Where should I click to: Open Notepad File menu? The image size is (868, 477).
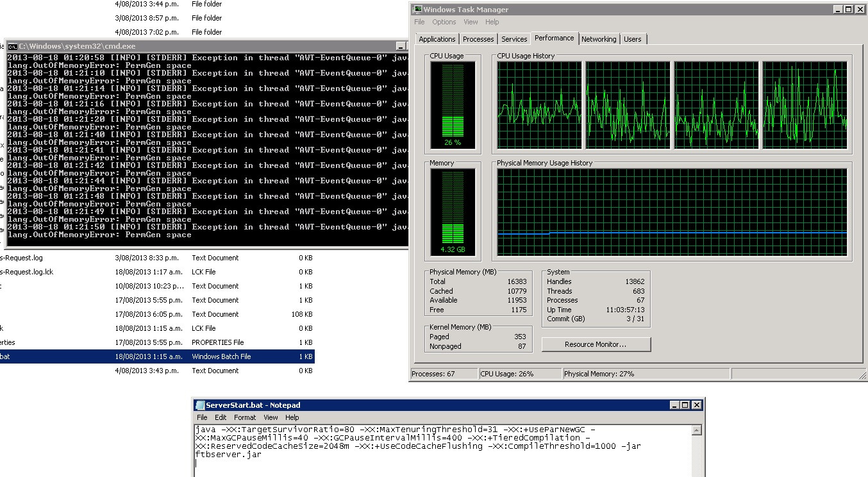pyautogui.click(x=202, y=417)
